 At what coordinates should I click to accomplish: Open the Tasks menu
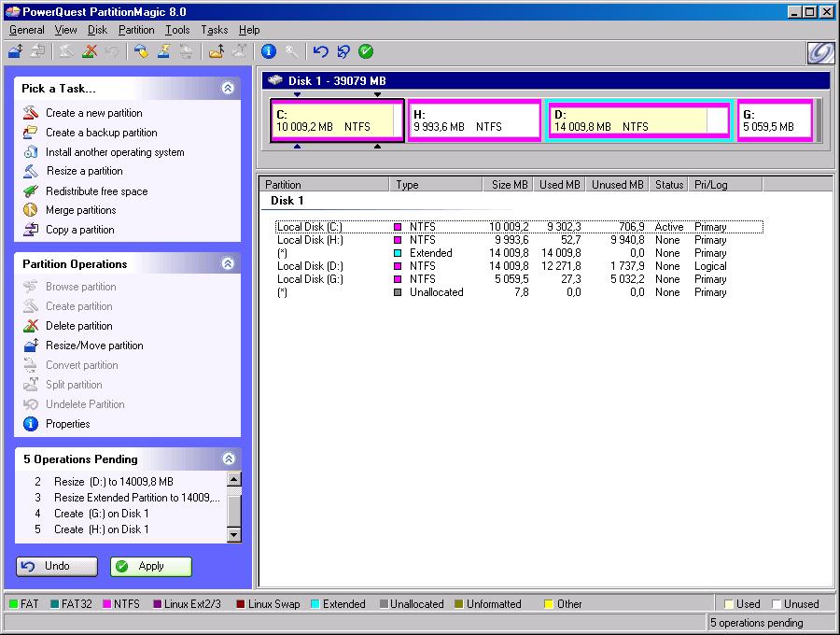click(x=215, y=30)
